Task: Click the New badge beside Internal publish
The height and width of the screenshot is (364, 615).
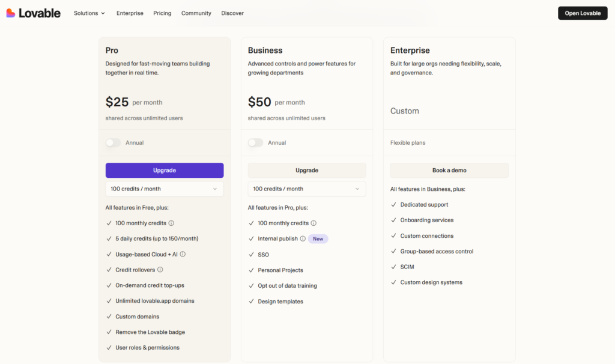Action: 318,238
